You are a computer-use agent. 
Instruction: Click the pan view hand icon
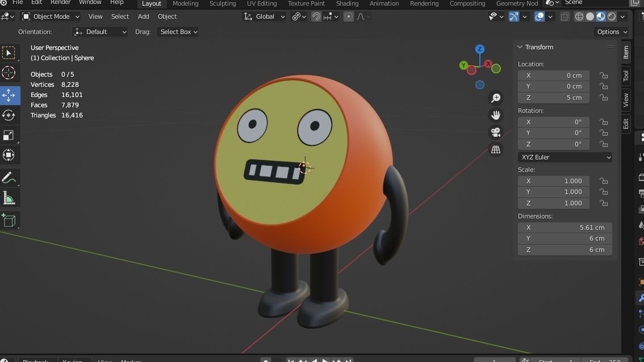point(496,115)
